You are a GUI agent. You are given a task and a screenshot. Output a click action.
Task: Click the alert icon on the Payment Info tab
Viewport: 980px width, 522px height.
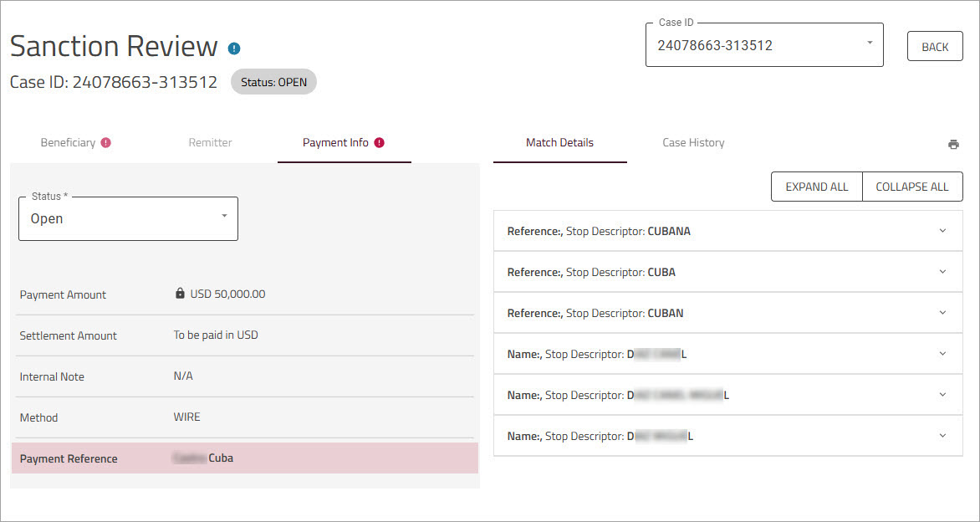[x=380, y=142]
